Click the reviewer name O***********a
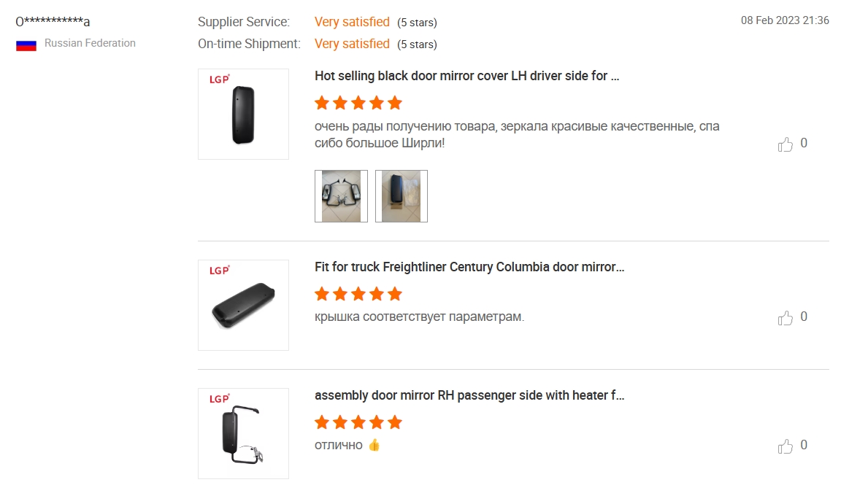Screen dimensions: 868x485 tap(53, 22)
